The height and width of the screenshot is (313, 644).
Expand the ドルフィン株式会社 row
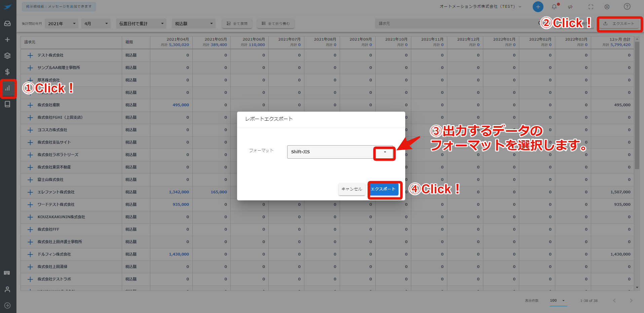30,255
